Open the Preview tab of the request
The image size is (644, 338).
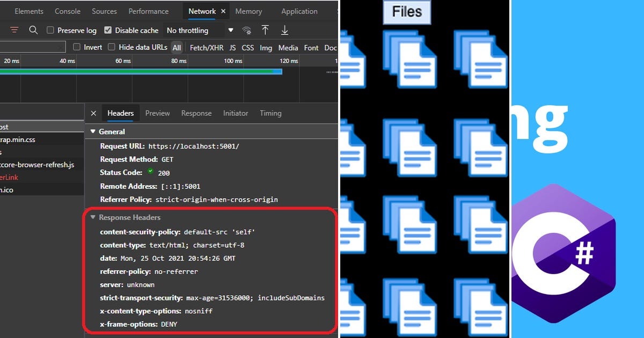157,113
